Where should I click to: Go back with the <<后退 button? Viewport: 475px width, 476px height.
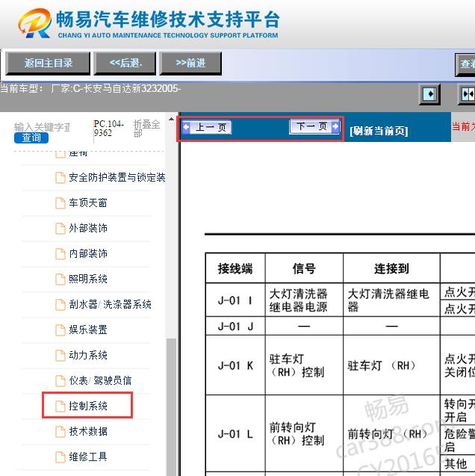click(x=125, y=63)
